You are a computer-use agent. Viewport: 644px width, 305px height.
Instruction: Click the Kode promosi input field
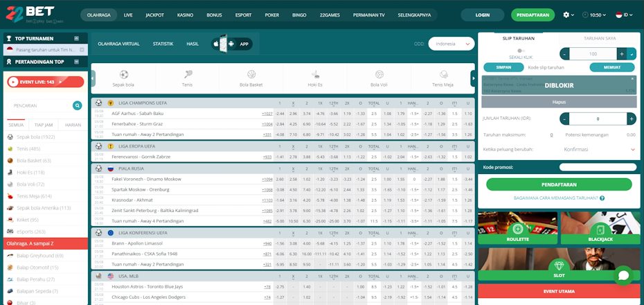pos(597,167)
